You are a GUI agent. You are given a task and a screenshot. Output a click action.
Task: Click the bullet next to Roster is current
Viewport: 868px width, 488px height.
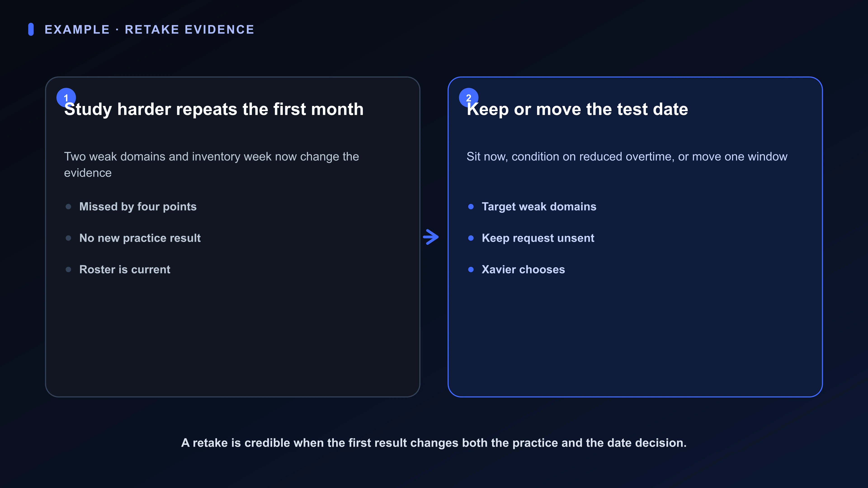coord(68,270)
